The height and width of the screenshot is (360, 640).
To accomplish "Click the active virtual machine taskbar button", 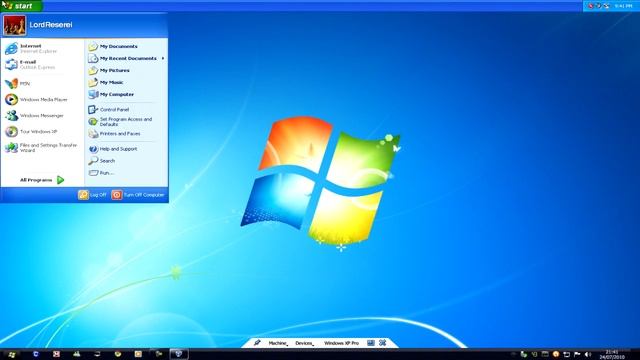I will (179, 354).
